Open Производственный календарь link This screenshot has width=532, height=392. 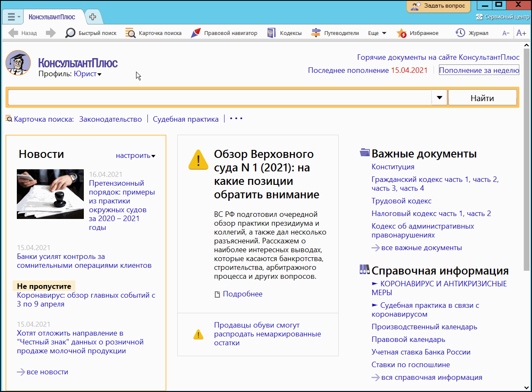tap(424, 327)
